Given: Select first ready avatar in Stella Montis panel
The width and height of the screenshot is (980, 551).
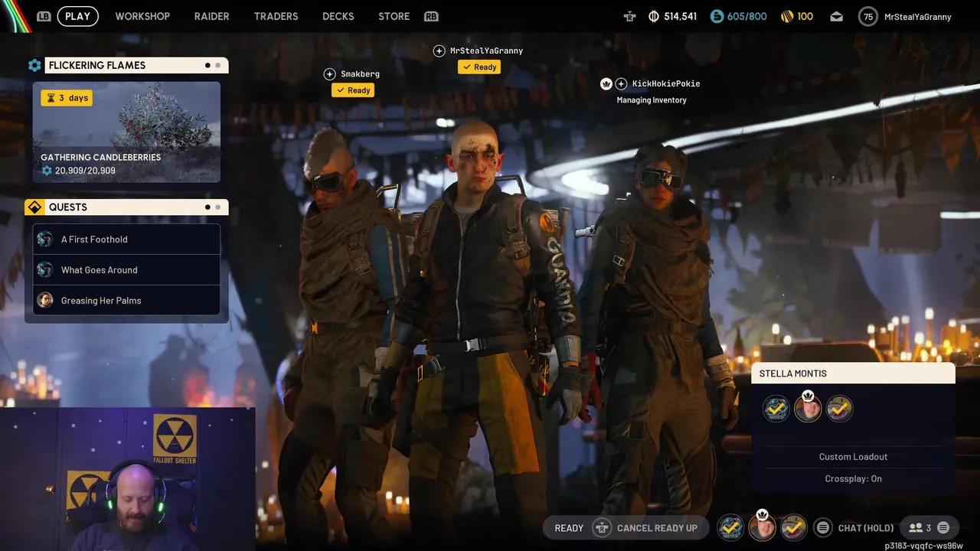Looking at the screenshot, I should click(x=776, y=409).
